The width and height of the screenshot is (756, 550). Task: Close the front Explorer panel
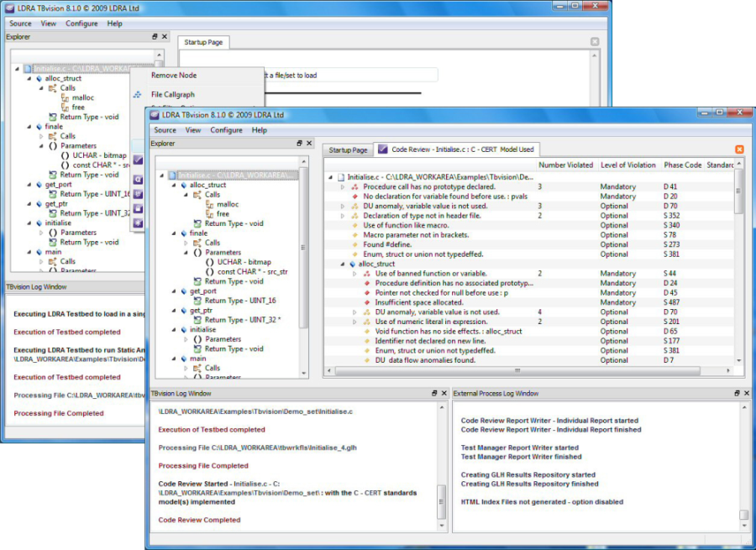point(309,143)
